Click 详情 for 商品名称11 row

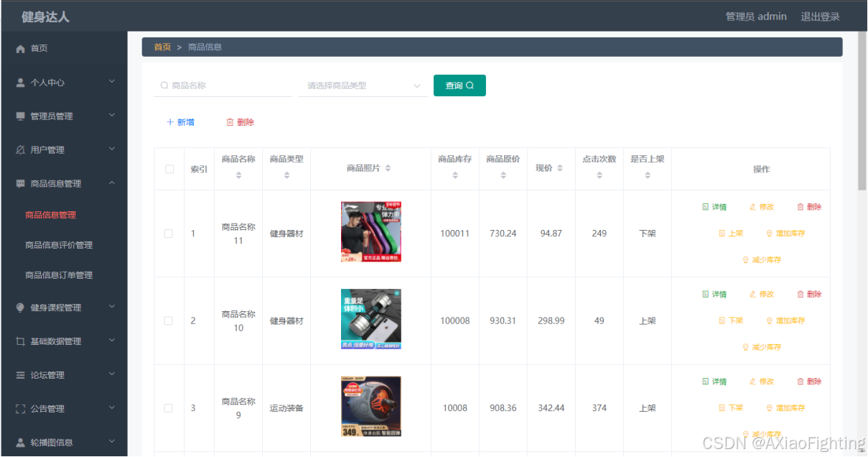click(x=714, y=207)
